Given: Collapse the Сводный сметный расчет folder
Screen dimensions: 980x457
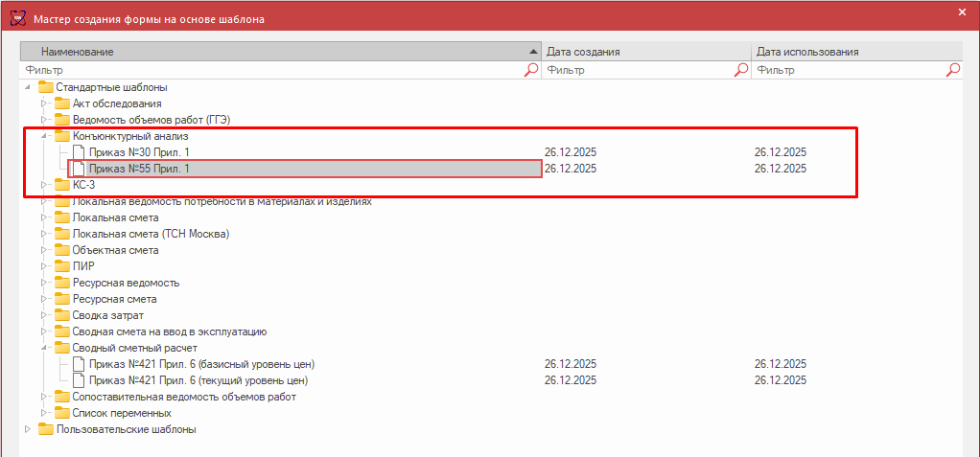Looking at the screenshot, I should click(43, 348).
